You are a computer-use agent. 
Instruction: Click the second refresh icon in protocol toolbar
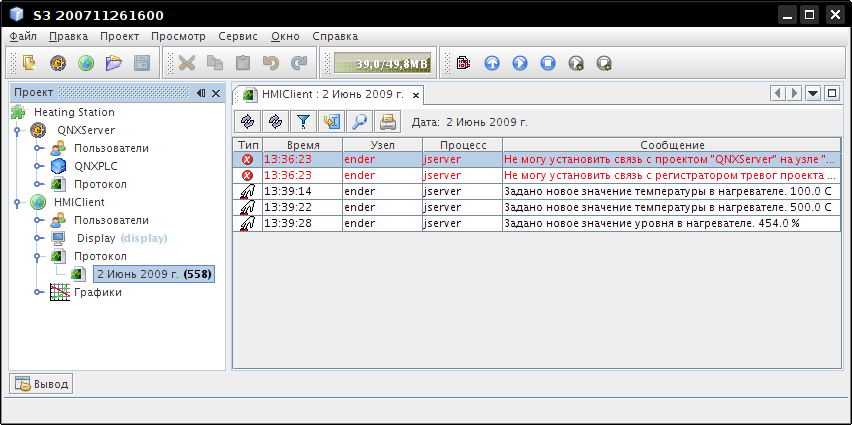(x=275, y=122)
